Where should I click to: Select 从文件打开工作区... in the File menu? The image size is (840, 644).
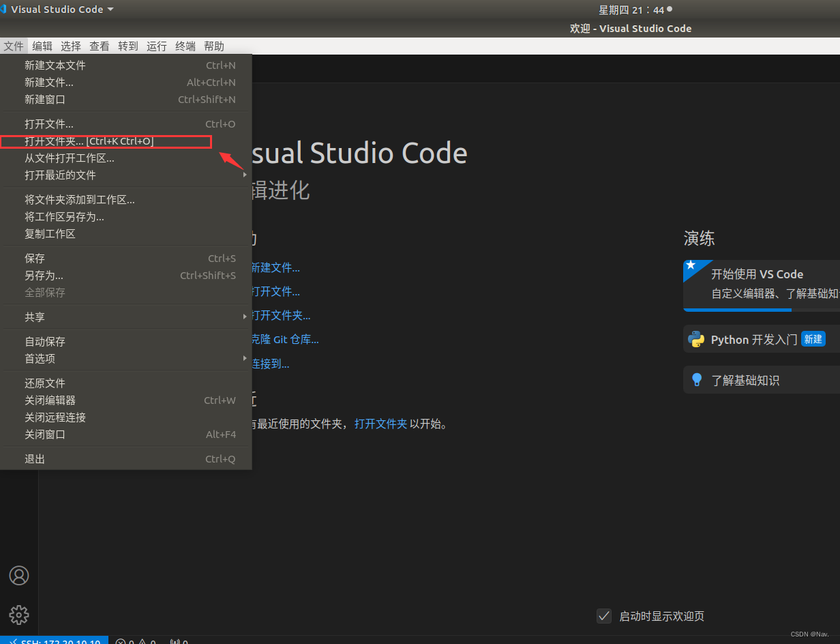126,158
